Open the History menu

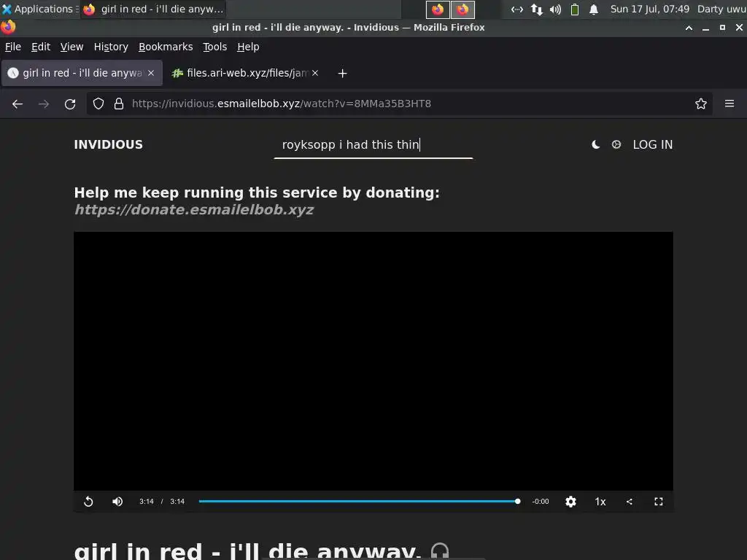tap(111, 47)
